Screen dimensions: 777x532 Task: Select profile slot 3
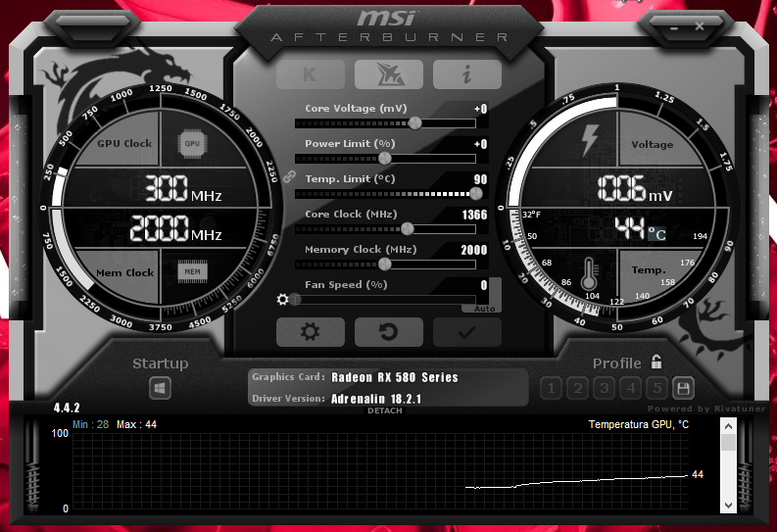604,388
